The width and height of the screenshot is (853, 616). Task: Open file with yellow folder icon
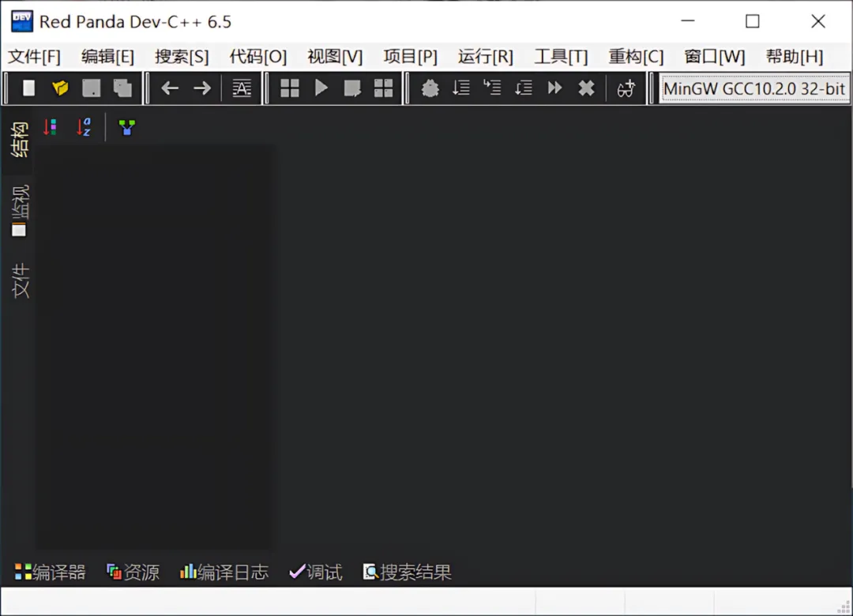60,88
